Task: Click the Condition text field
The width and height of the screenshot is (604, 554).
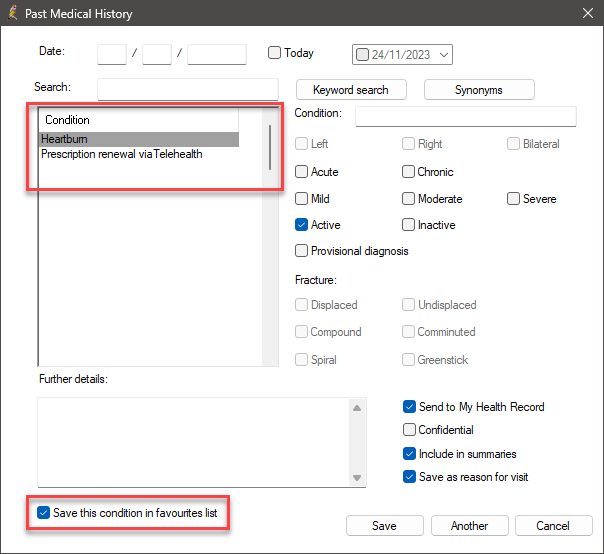Action: tap(466, 116)
